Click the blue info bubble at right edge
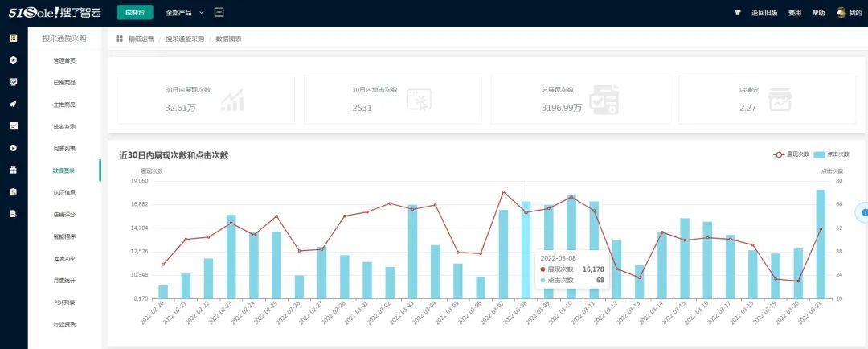The height and width of the screenshot is (349, 868). point(865,213)
